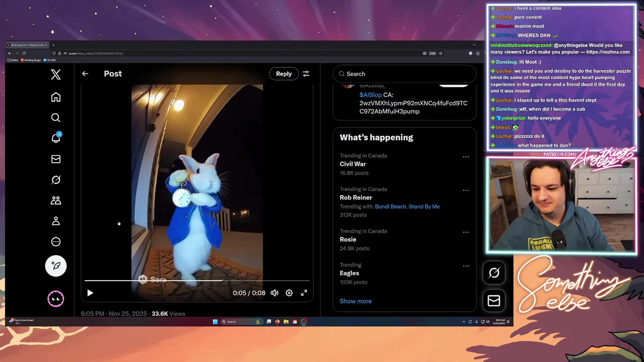Image resolution: width=644 pixels, height=362 pixels.
Task: Open Rob Reiner trending topic
Action: coord(356,198)
